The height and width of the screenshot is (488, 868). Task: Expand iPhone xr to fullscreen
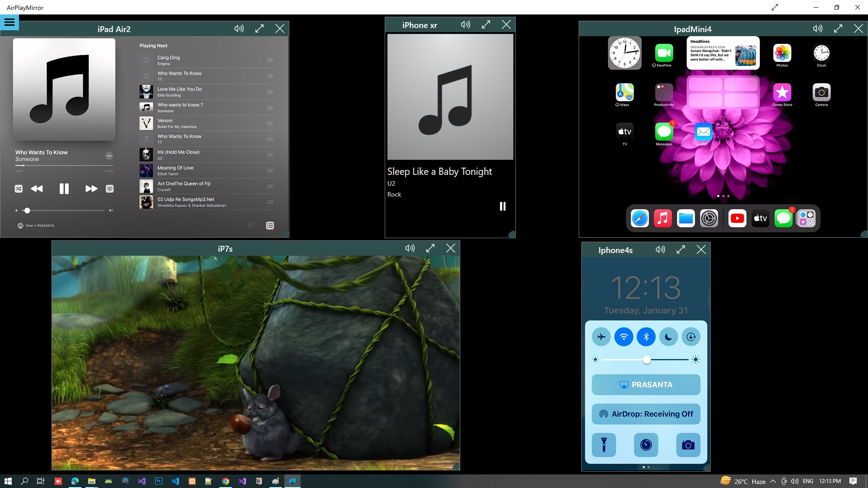(486, 25)
